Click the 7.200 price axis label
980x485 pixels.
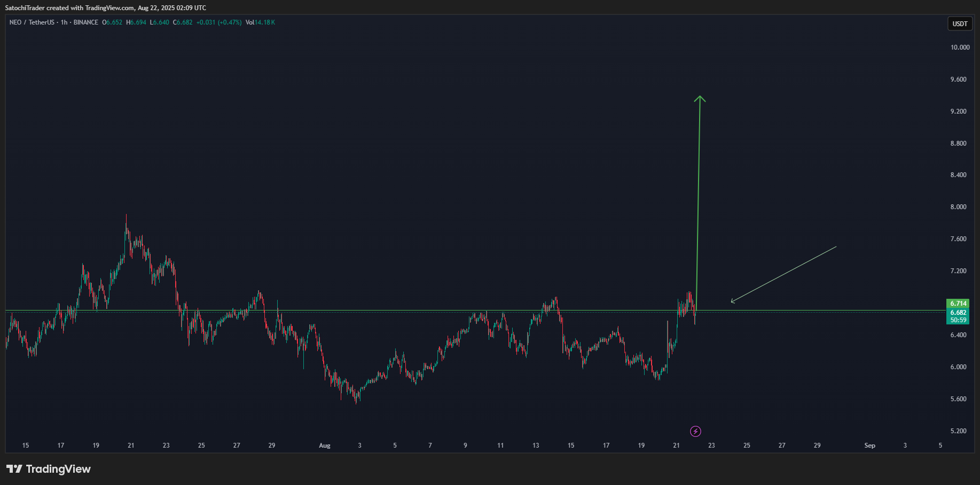pyautogui.click(x=958, y=271)
